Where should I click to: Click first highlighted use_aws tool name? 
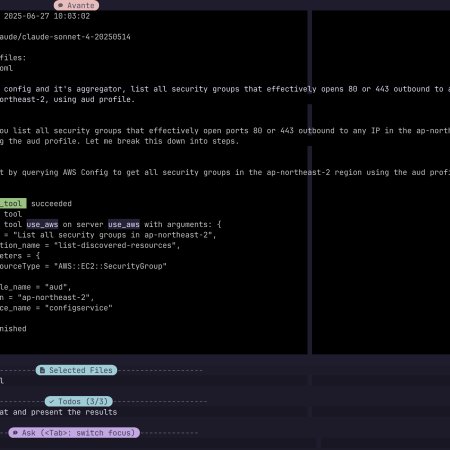click(42, 224)
